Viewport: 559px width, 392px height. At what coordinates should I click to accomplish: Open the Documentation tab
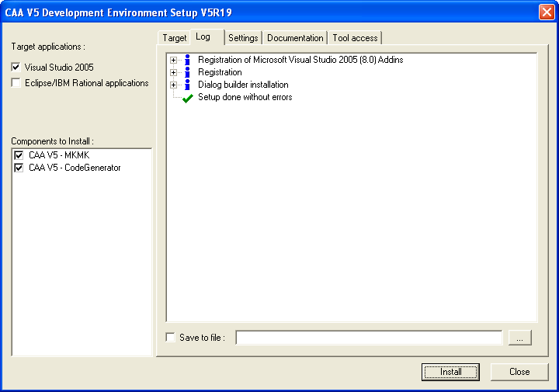click(295, 38)
